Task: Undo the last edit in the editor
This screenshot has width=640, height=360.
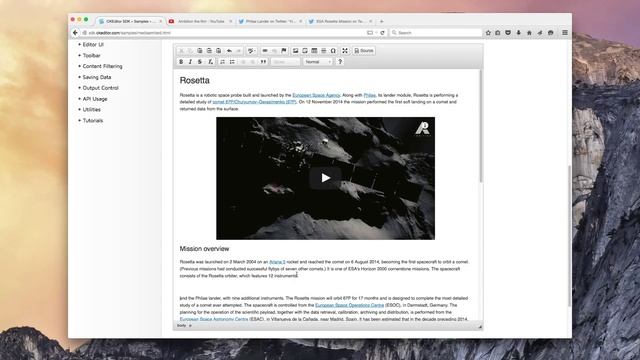Action: (229, 51)
